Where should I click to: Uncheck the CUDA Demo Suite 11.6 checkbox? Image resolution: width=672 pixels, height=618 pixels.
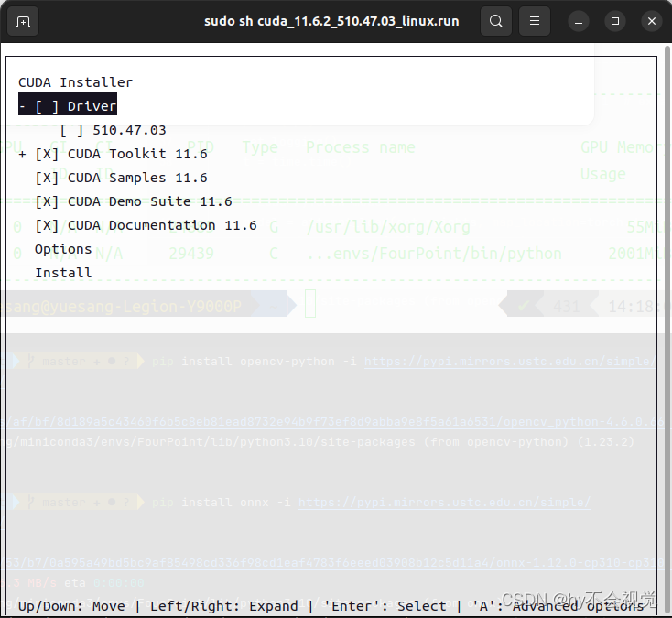tap(47, 201)
